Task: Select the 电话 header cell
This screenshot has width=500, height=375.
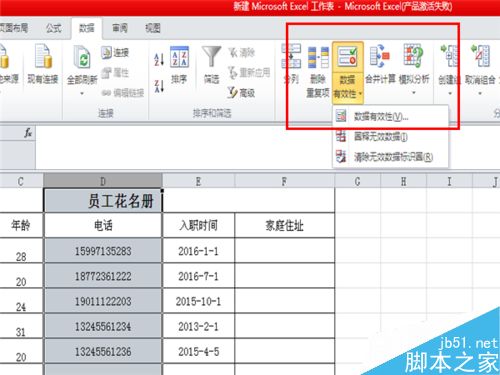Action: [x=103, y=226]
